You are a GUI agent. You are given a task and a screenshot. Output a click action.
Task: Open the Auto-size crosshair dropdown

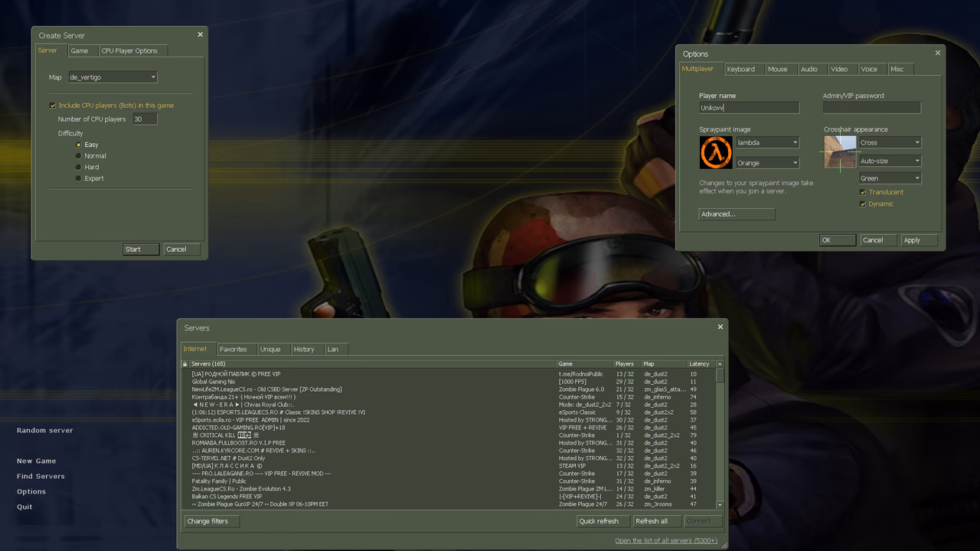coord(890,161)
